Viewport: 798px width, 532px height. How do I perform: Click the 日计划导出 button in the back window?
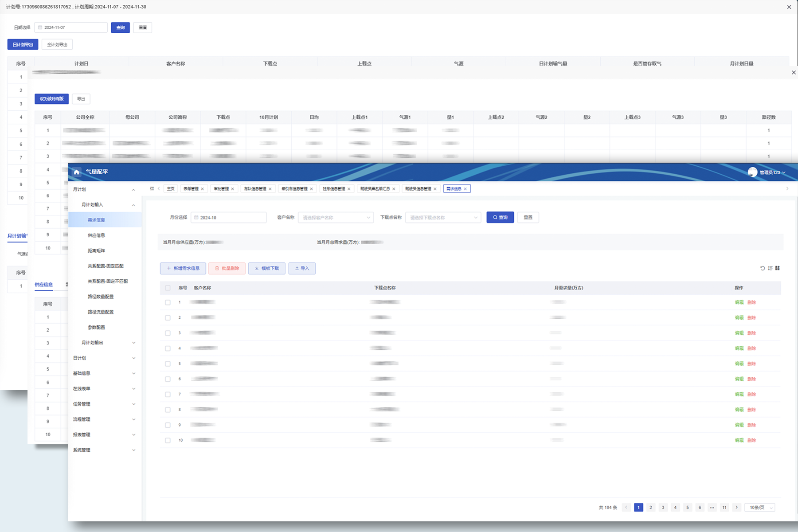tap(23, 45)
